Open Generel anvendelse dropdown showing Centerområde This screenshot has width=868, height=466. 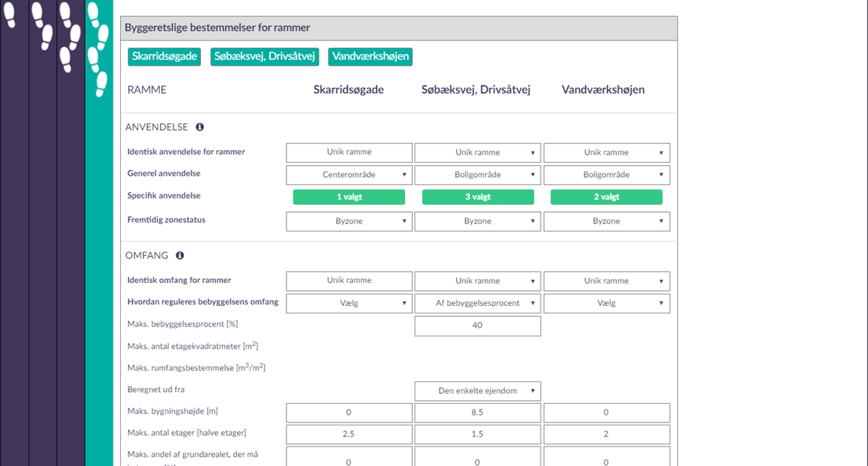(x=349, y=175)
